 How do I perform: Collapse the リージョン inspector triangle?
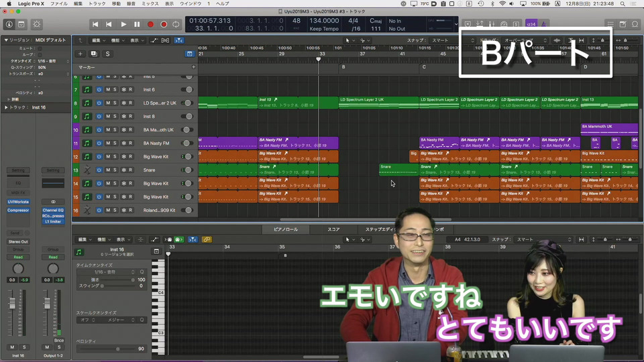(x=6, y=40)
